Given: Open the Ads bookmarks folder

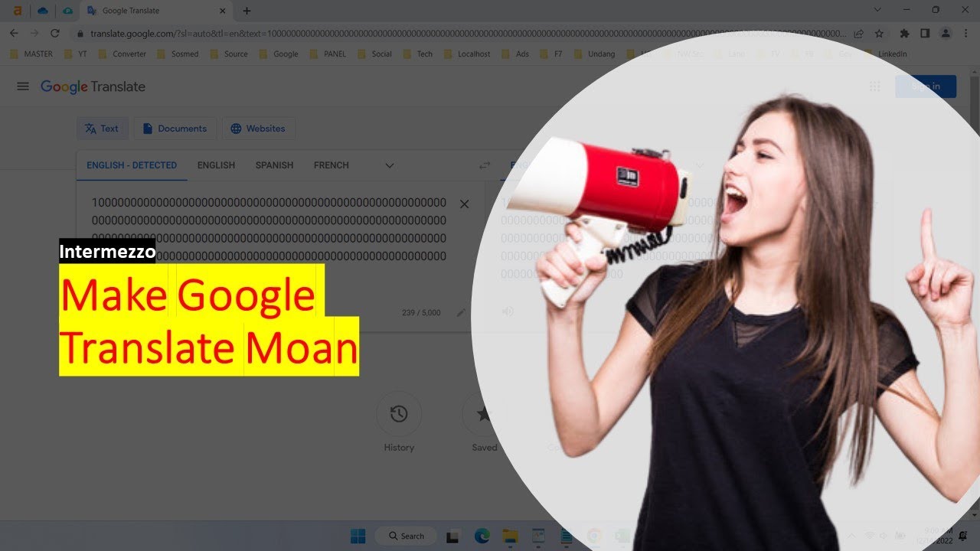Looking at the screenshot, I should (x=515, y=54).
